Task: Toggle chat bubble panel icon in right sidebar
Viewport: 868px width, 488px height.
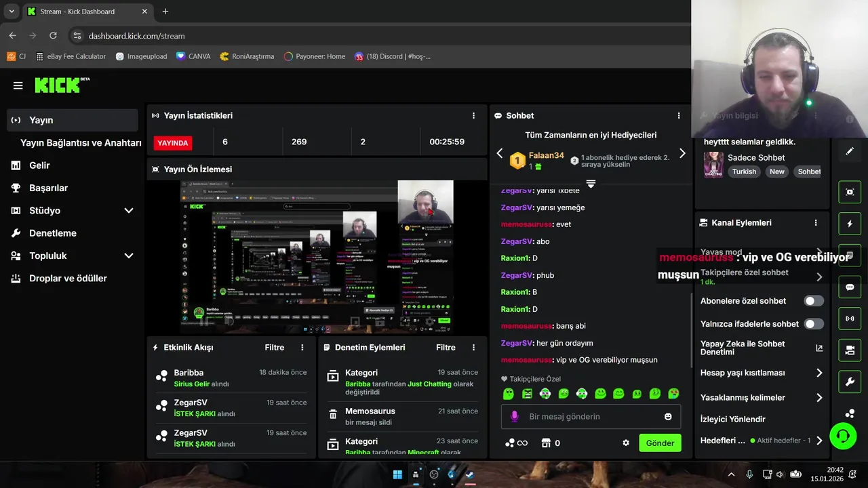Action: pyautogui.click(x=850, y=287)
